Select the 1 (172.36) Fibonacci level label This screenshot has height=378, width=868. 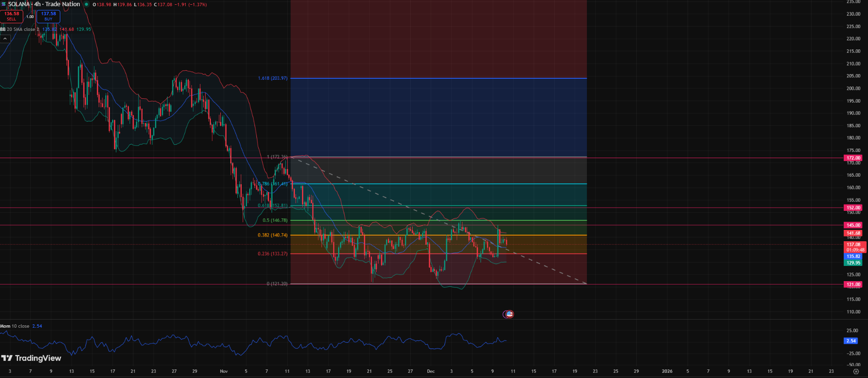pyautogui.click(x=277, y=157)
